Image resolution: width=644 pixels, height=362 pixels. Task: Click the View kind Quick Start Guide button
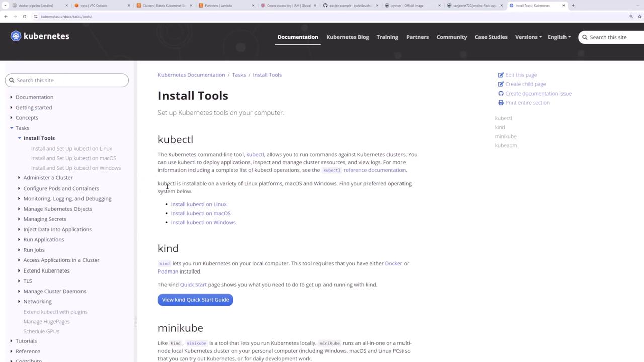pos(195,300)
